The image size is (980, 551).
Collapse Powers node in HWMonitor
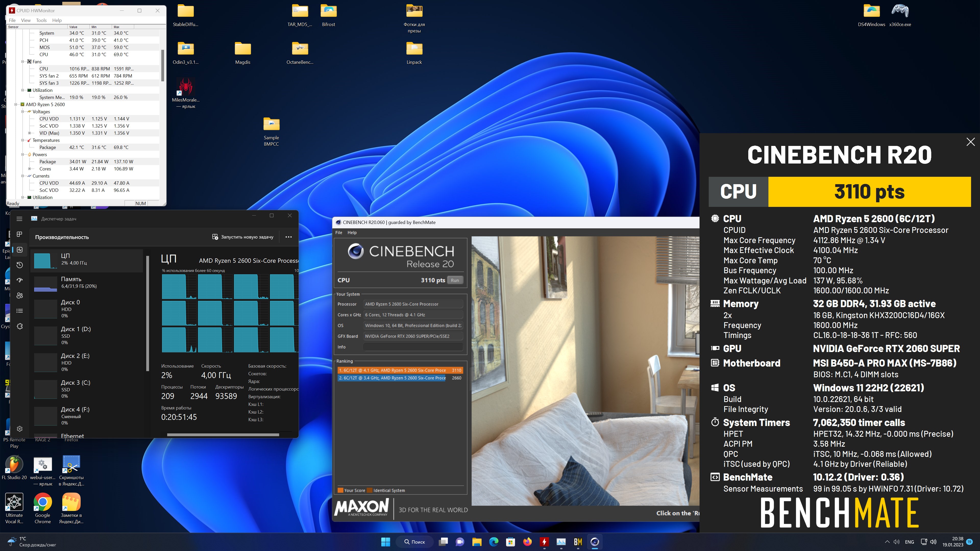click(23, 154)
